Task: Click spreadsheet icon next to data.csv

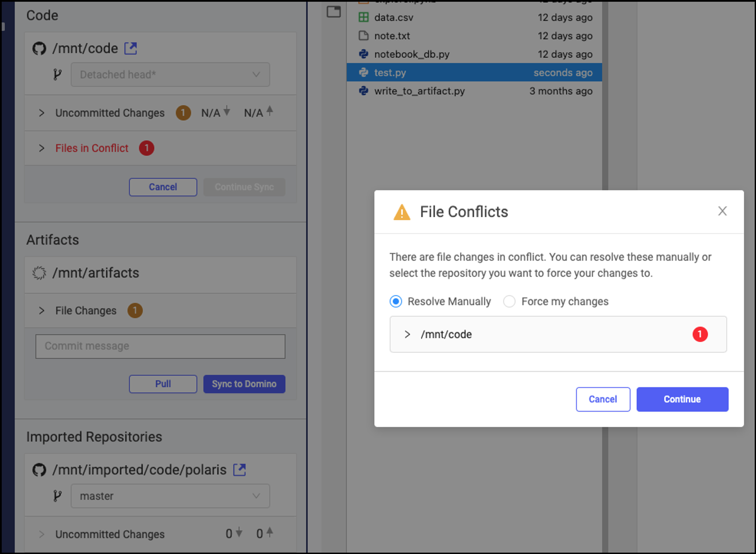Action: tap(363, 17)
